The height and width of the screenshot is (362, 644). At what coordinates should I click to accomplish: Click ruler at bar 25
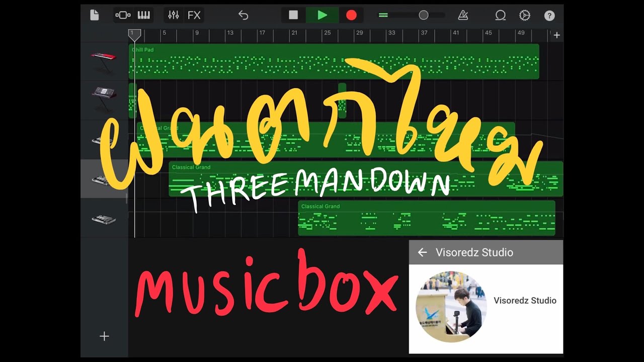(327, 33)
